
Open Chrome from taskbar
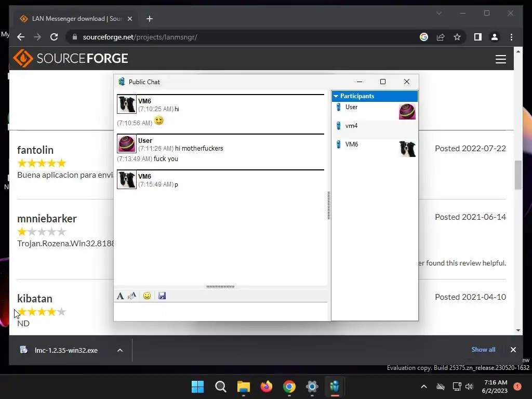(x=289, y=387)
